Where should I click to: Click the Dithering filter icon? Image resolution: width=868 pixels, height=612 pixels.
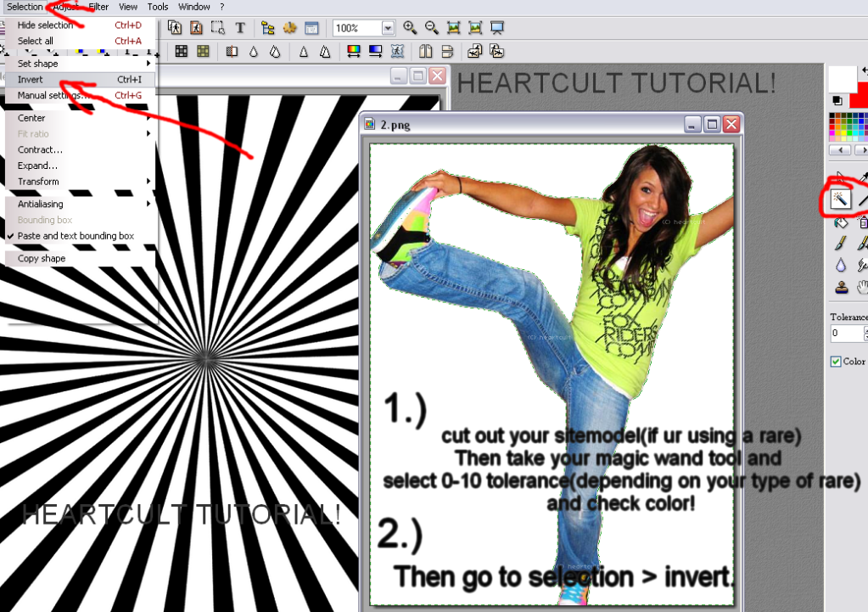click(232, 52)
